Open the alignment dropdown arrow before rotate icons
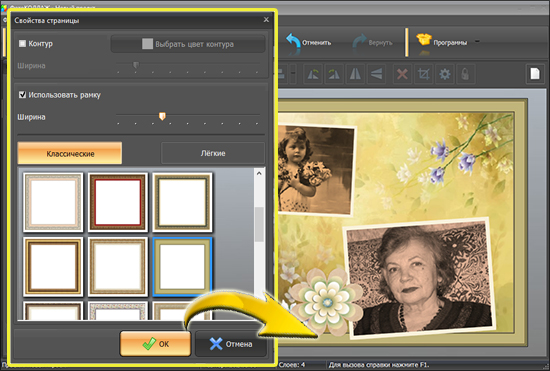The width and height of the screenshot is (550, 371). pos(293,74)
